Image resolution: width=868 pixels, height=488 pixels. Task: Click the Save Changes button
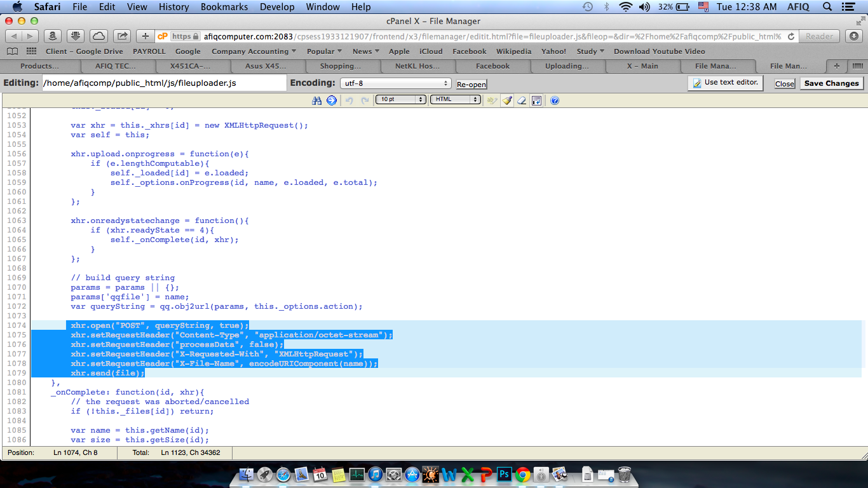[831, 83]
